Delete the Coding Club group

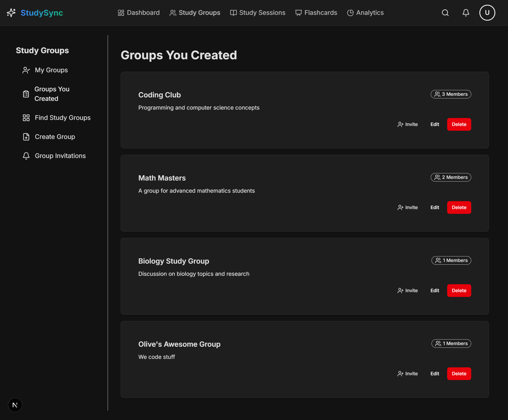[x=459, y=124]
